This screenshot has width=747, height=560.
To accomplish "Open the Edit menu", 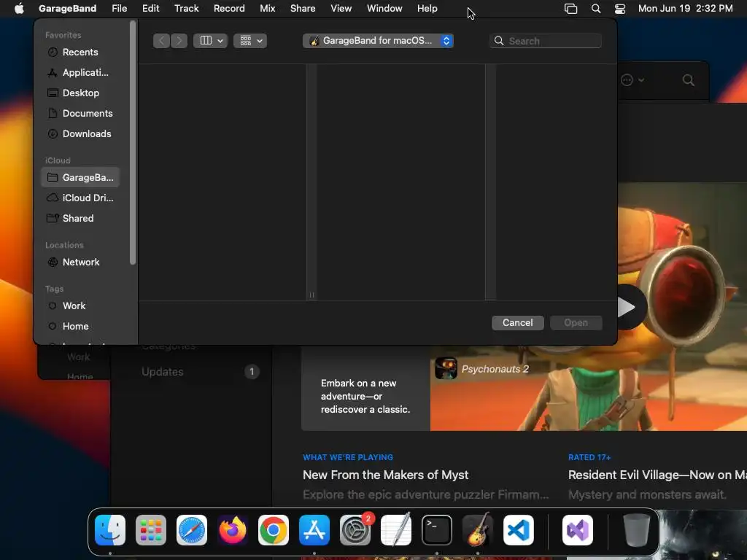I will click(x=150, y=9).
